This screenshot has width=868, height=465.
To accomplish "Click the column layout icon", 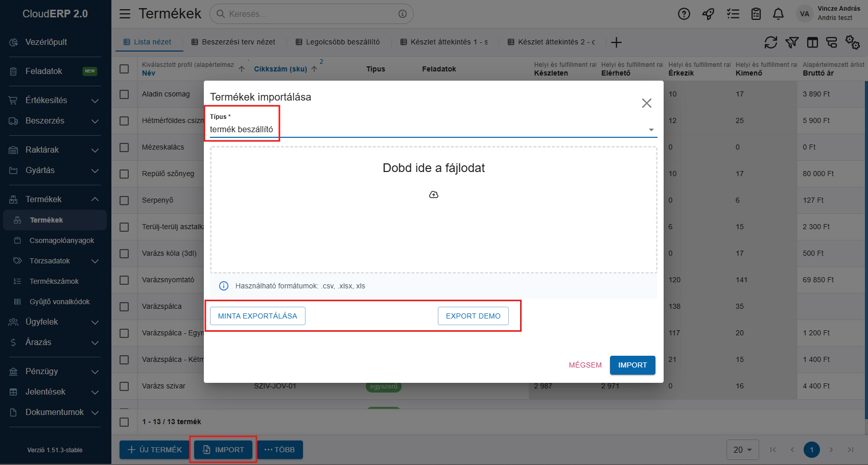I will pos(812,42).
